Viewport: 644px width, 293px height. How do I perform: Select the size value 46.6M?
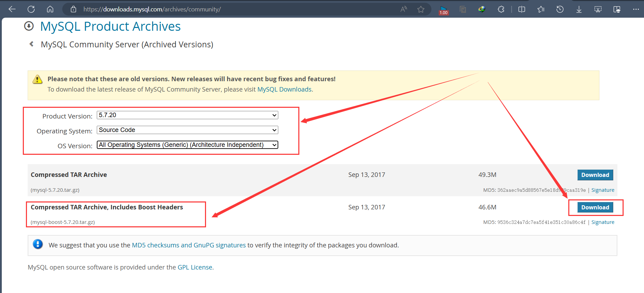(487, 207)
